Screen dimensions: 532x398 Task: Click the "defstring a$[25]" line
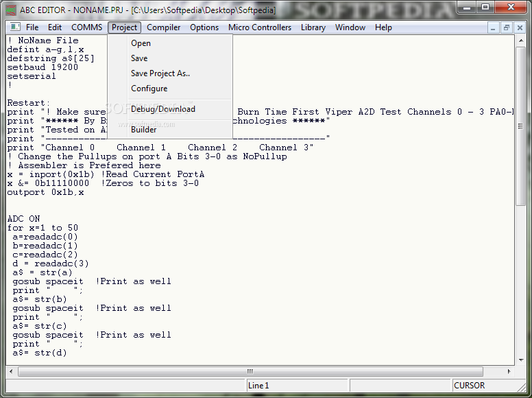coord(51,58)
